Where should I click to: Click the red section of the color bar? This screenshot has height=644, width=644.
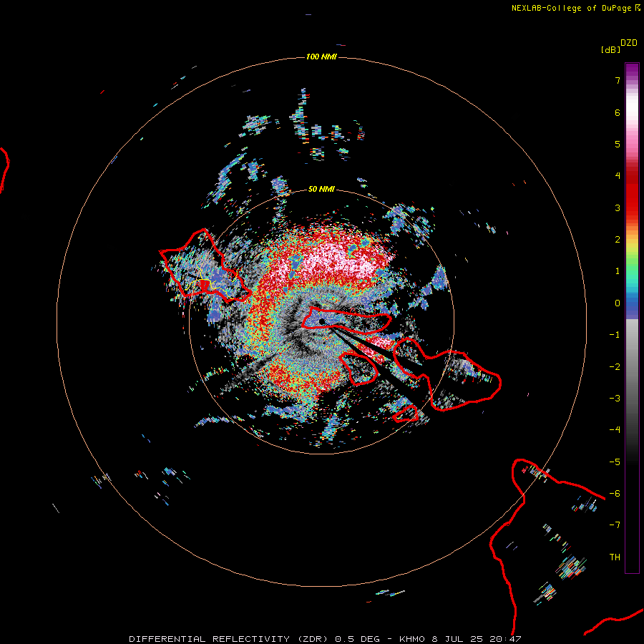[632, 193]
